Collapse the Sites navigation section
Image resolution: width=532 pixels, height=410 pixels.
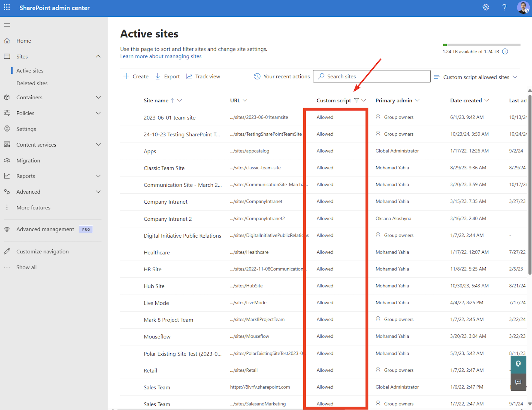click(98, 56)
